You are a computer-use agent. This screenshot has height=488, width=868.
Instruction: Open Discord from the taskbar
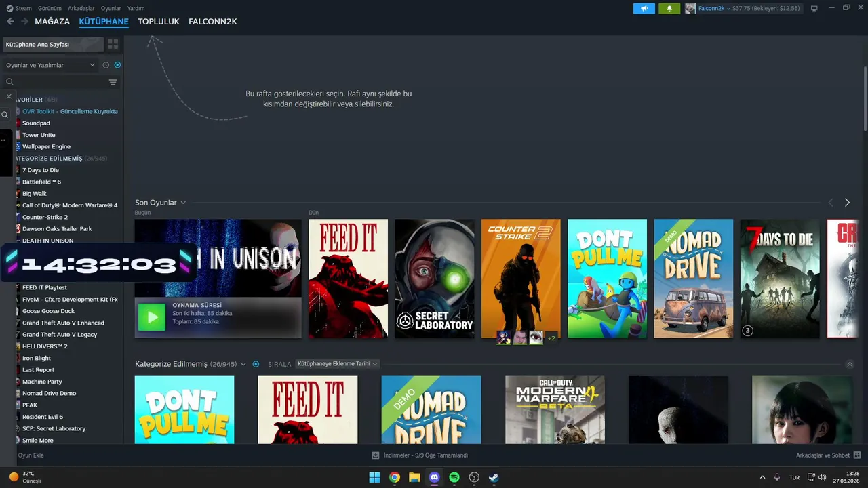[x=435, y=477]
